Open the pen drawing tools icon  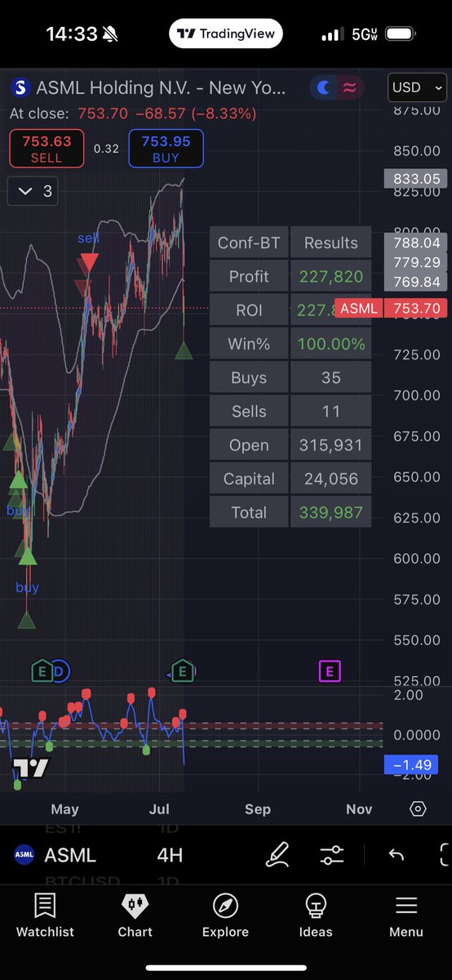(277, 855)
